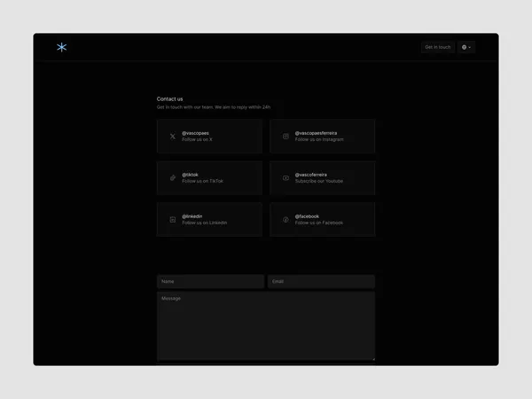Click the 'Follow us on Facebook' text
Screen dimensions: 532x399
tap(319, 223)
